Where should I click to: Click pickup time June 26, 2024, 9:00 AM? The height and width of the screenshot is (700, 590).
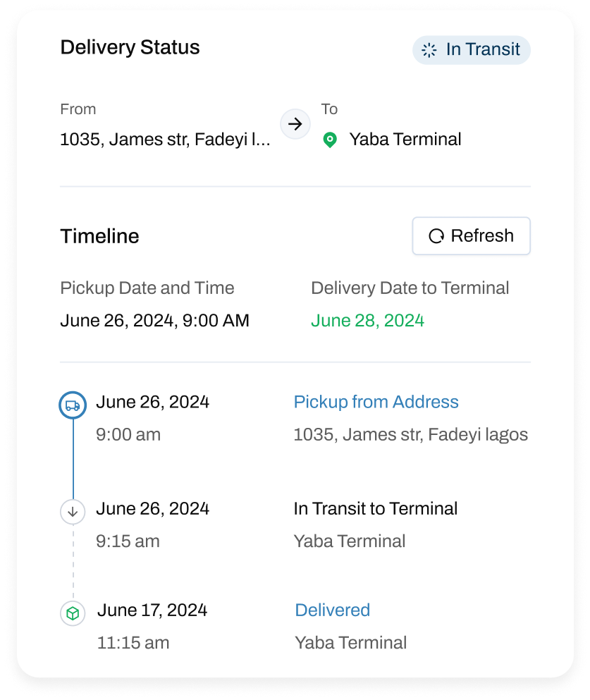[154, 321]
